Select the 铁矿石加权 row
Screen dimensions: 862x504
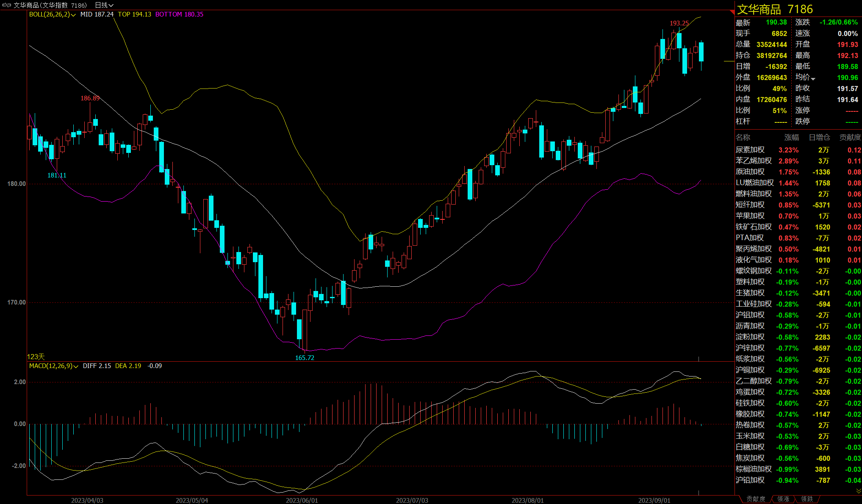tap(798, 227)
